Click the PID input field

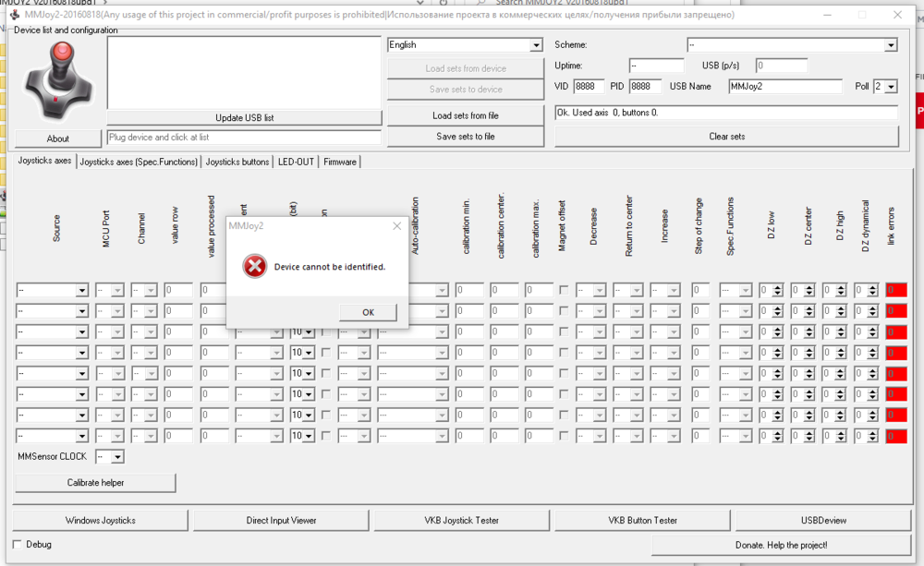tap(645, 87)
